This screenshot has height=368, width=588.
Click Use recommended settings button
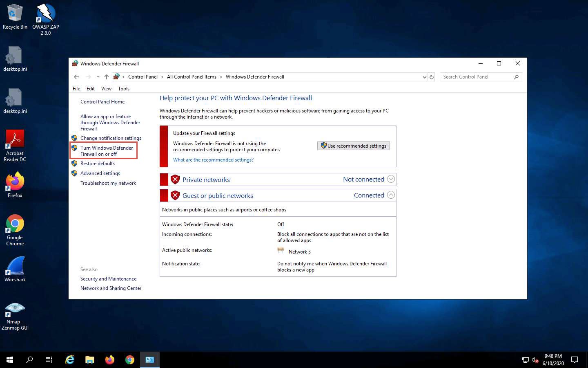click(x=354, y=146)
